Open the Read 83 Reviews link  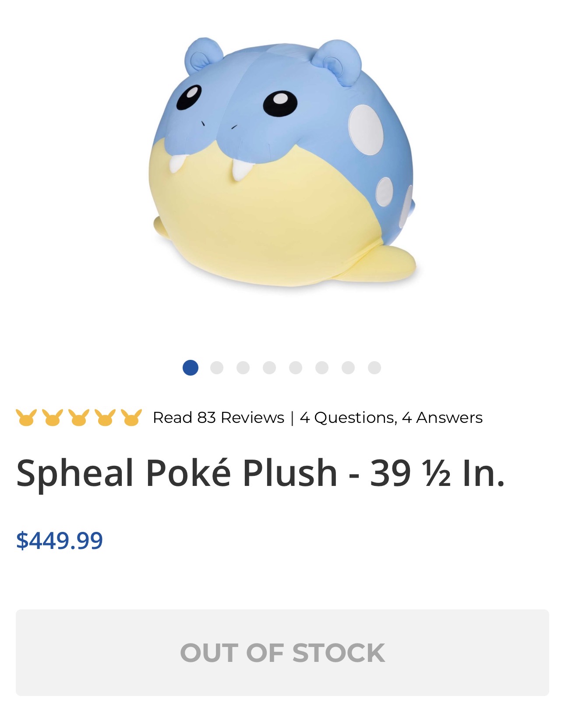point(219,418)
